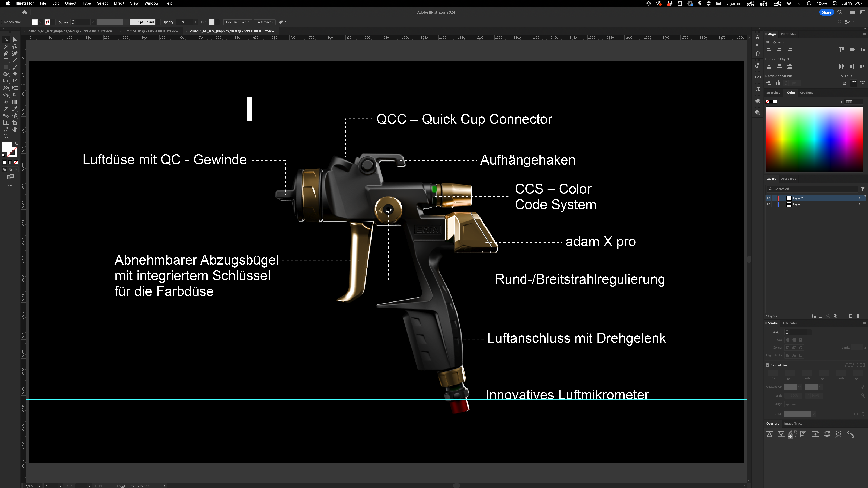This screenshot has height=488, width=868.
Task: Select Draw Behind mode
Action: [x=10, y=169]
